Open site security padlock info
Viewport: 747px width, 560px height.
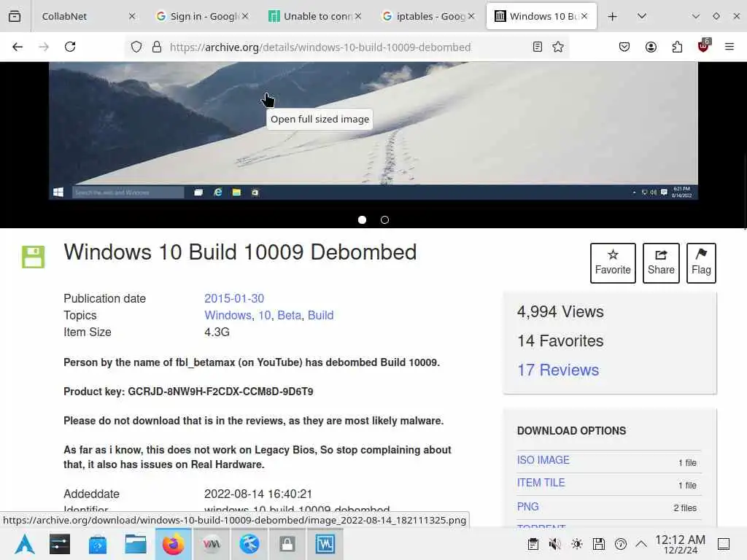[157, 47]
